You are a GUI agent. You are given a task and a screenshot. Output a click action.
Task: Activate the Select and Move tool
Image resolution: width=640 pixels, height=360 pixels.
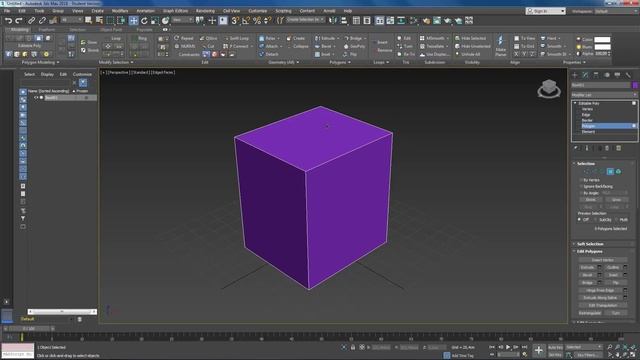(x=133, y=20)
